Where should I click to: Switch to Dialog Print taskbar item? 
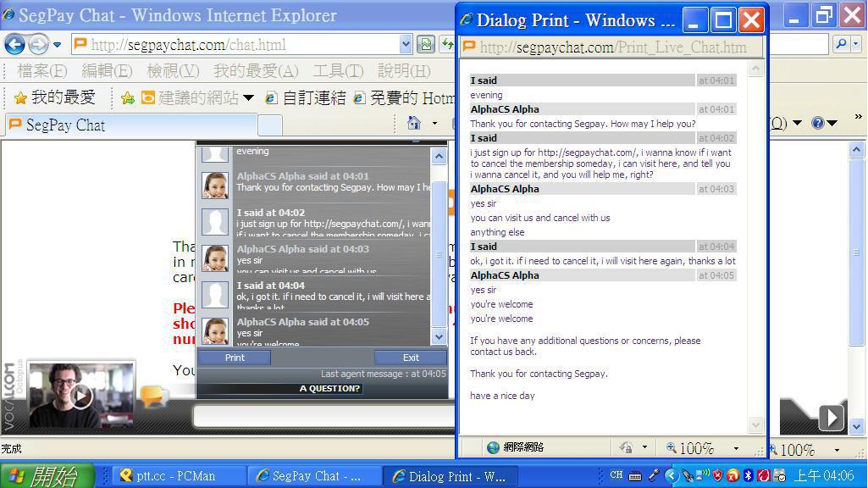point(450,476)
